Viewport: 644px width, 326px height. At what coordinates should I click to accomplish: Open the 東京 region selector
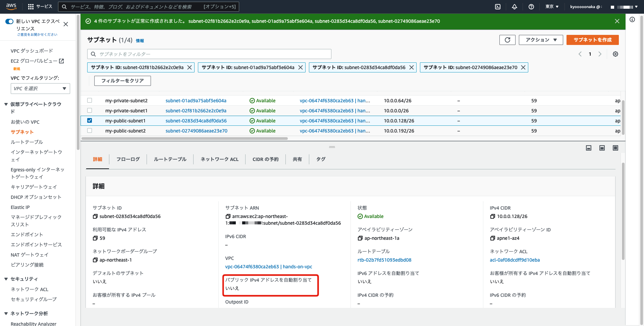(x=552, y=7)
